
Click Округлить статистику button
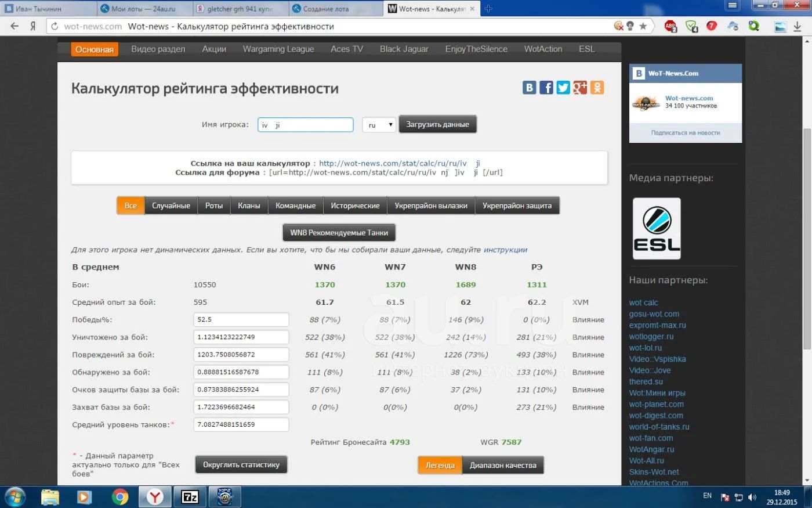click(241, 464)
